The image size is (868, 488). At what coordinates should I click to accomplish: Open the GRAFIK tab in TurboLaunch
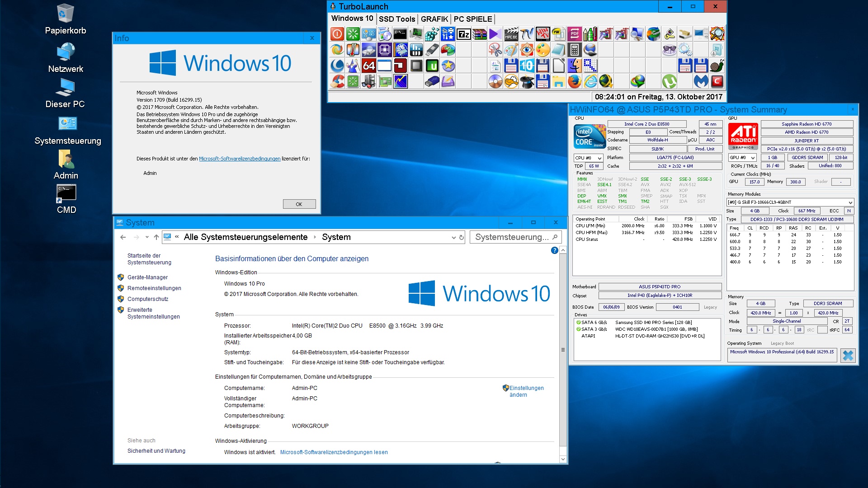pos(434,19)
